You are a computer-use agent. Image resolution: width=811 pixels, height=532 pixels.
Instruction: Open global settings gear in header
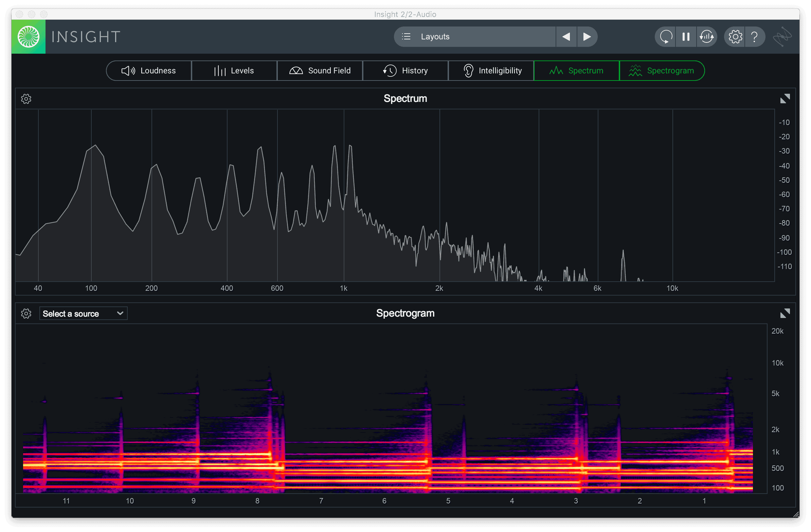click(x=735, y=36)
